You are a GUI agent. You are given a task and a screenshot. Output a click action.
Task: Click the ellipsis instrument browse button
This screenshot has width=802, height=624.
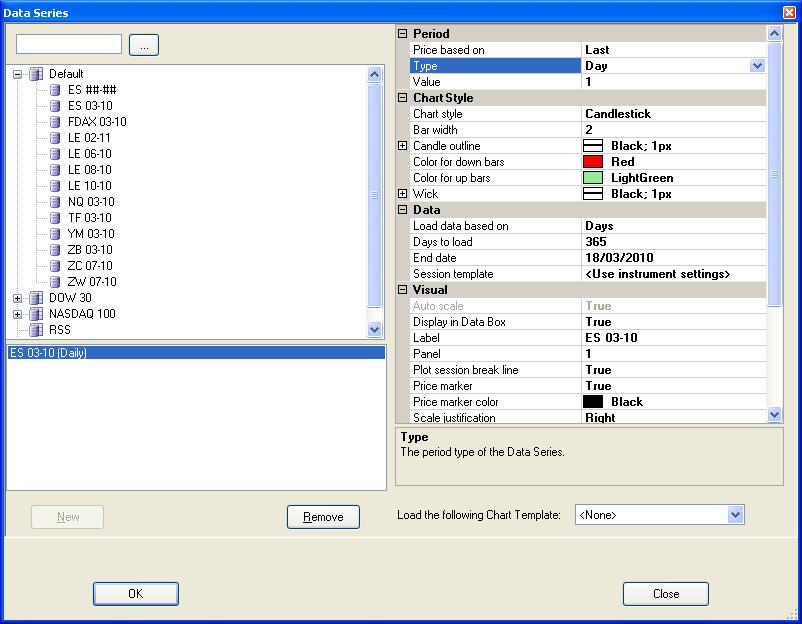144,45
